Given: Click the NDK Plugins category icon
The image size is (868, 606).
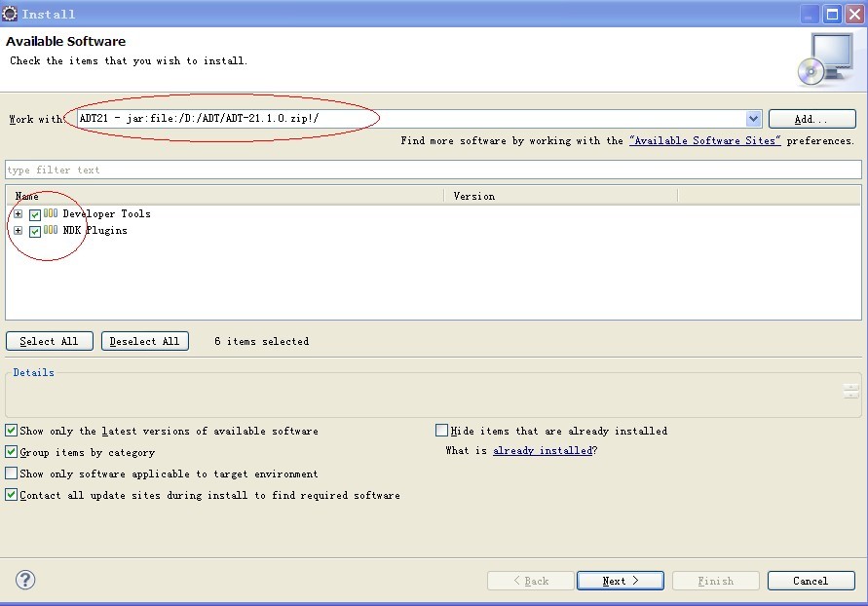Looking at the screenshot, I should coord(51,230).
